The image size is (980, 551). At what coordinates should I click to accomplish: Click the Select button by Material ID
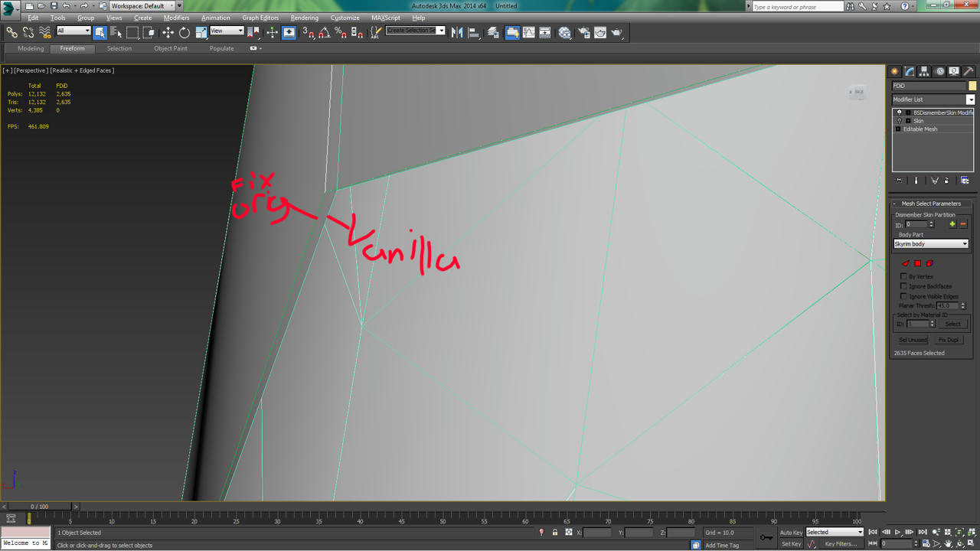tap(952, 324)
